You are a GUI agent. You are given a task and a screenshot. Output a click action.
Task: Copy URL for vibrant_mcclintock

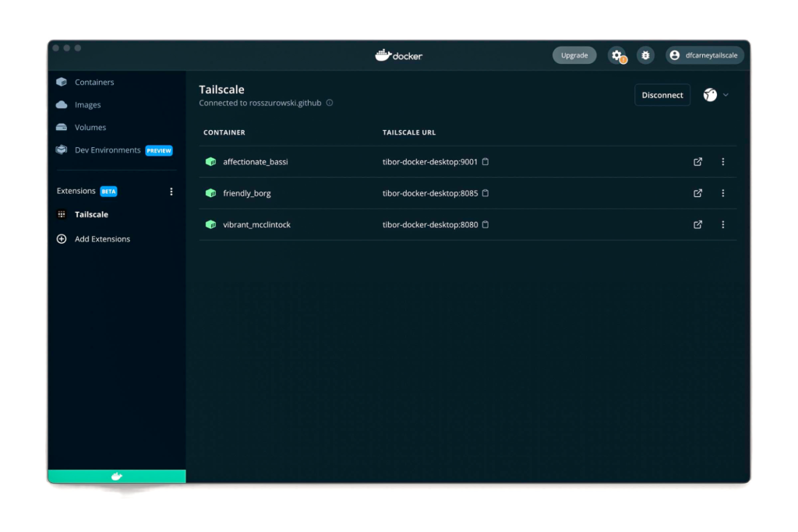click(x=486, y=224)
